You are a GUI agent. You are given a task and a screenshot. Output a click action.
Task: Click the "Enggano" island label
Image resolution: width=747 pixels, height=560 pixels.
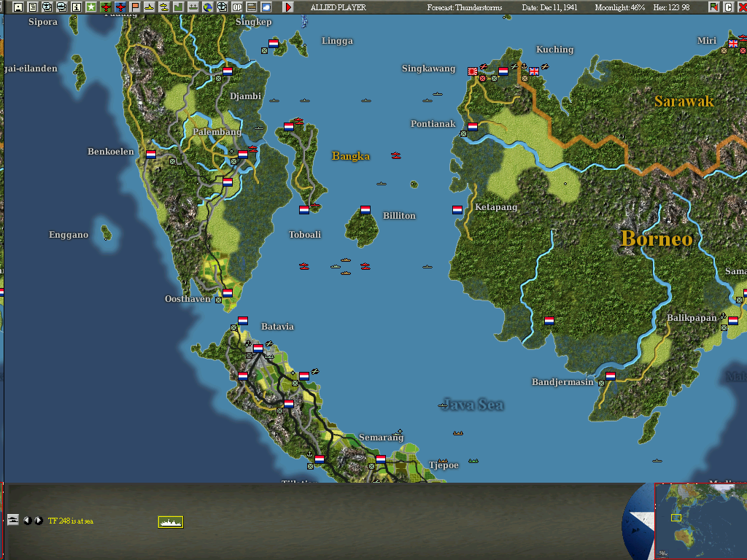pos(69,235)
